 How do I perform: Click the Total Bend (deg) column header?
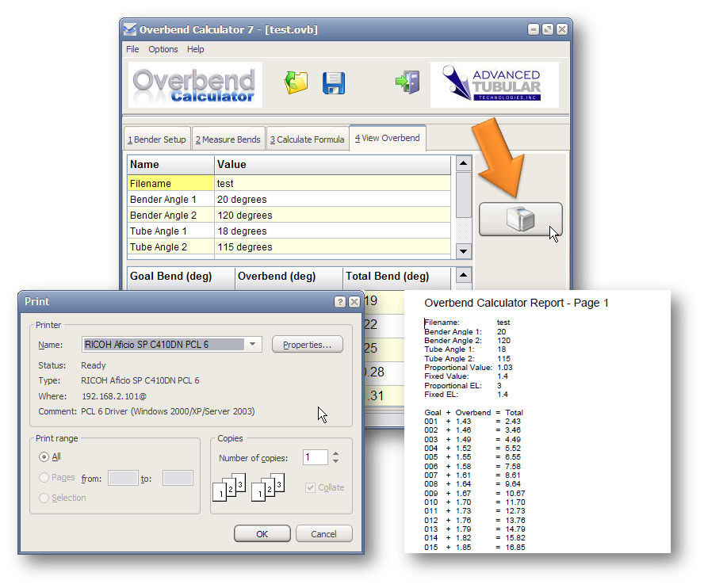(x=397, y=277)
